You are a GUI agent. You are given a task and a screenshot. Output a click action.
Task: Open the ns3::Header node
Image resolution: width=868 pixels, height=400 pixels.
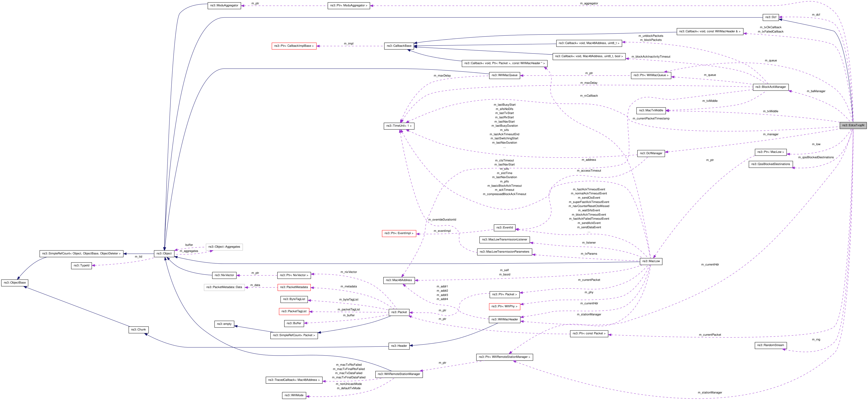click(x=399, y=346)
